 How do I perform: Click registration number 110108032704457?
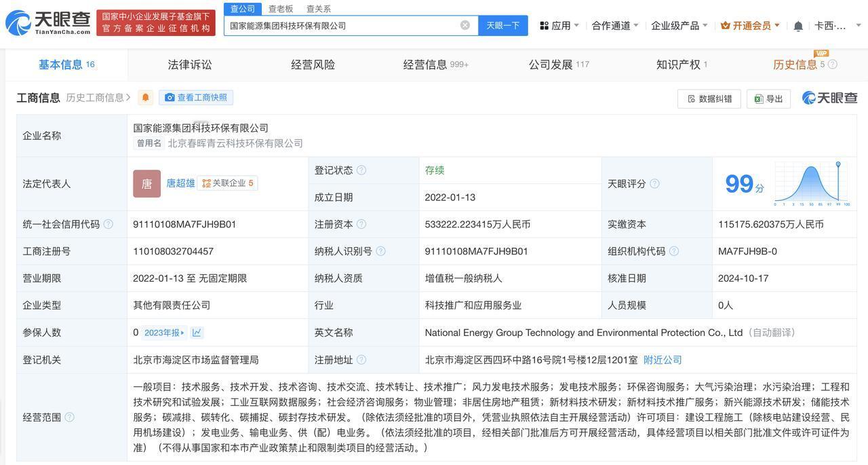click(x=174, y=251)
